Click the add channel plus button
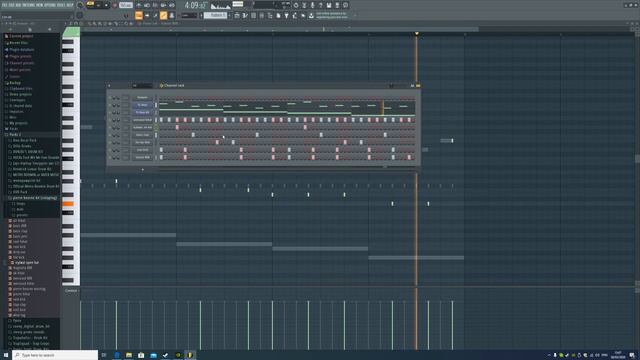Screen dimensions: 640x360 coord(142,169)
